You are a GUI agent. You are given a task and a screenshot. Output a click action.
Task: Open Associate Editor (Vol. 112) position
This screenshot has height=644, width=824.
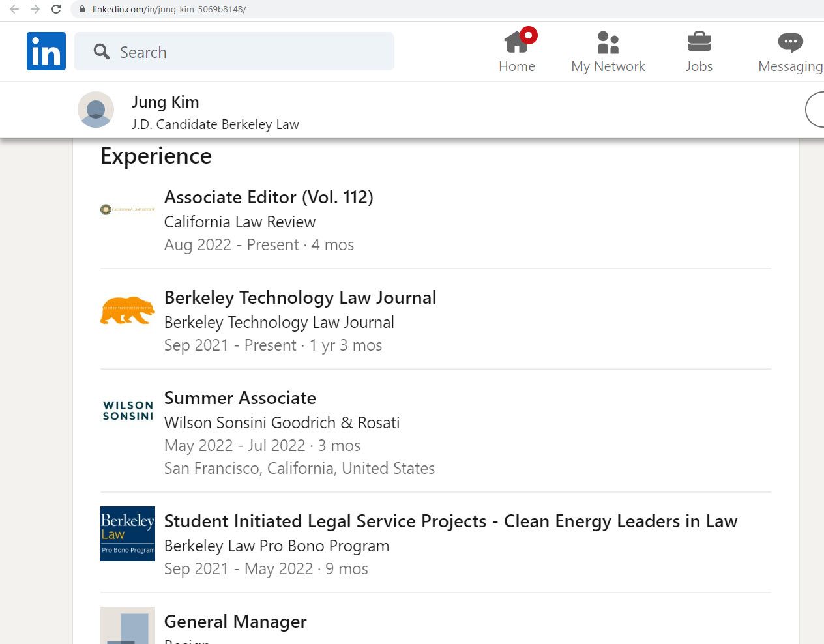269,197
